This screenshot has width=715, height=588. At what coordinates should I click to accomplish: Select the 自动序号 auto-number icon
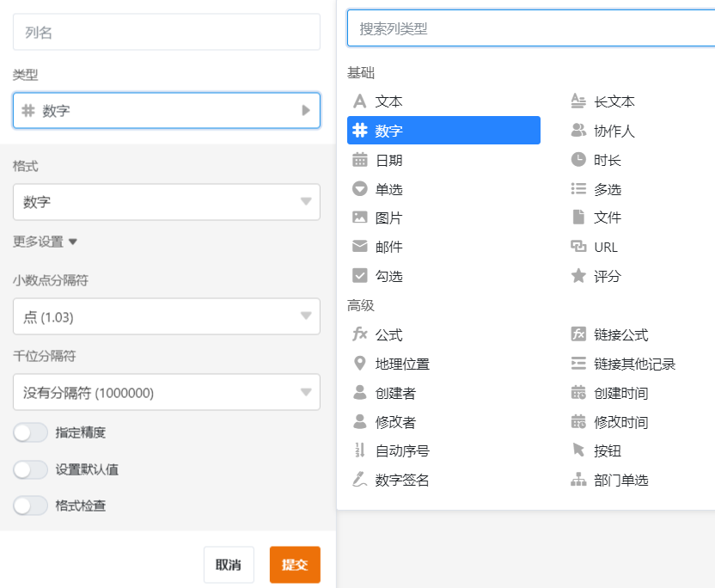click(360, 450)
